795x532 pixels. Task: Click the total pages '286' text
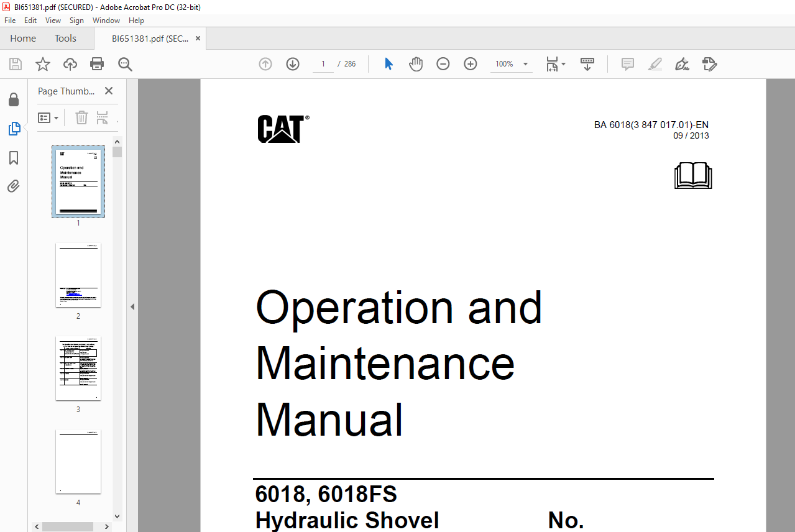pos(350,64)
